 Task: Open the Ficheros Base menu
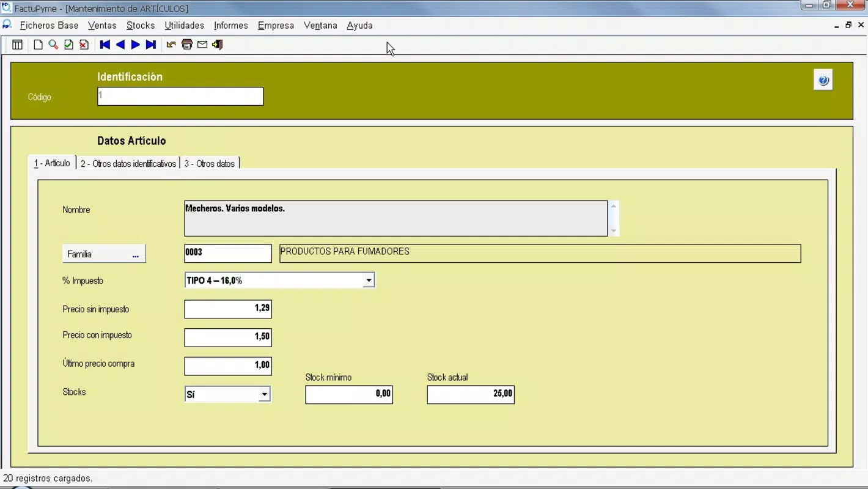point(49,26)
